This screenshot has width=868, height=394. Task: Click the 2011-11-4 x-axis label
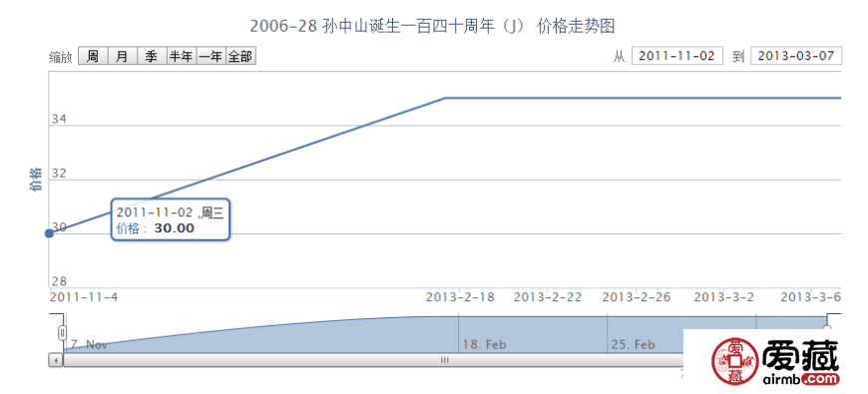pyautogui.click(x=84, y=297)
